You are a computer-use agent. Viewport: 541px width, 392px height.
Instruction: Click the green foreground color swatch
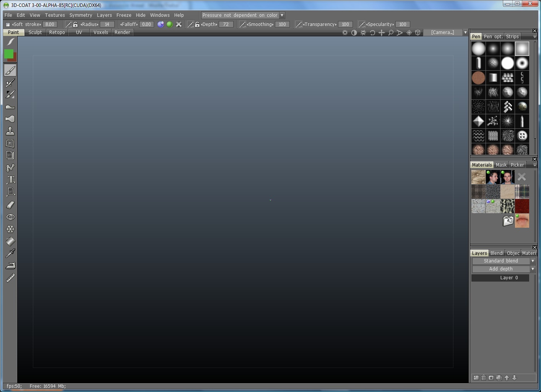click(x=8, y=54)
